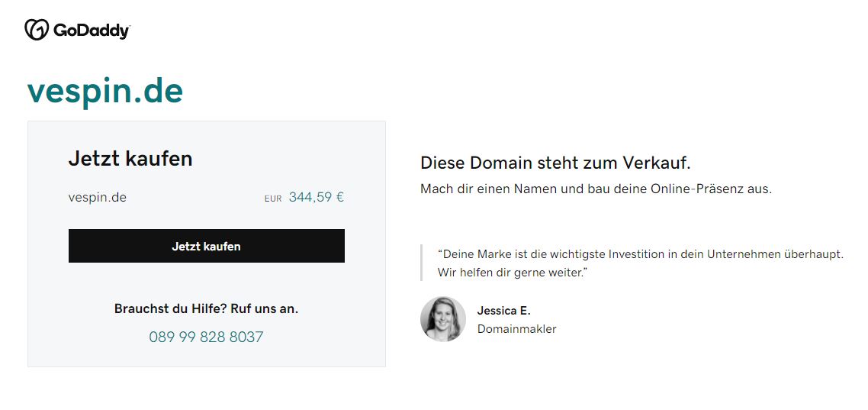Click "Brauchst du Hilfe? Ruf uns an."

click(206, 308)
